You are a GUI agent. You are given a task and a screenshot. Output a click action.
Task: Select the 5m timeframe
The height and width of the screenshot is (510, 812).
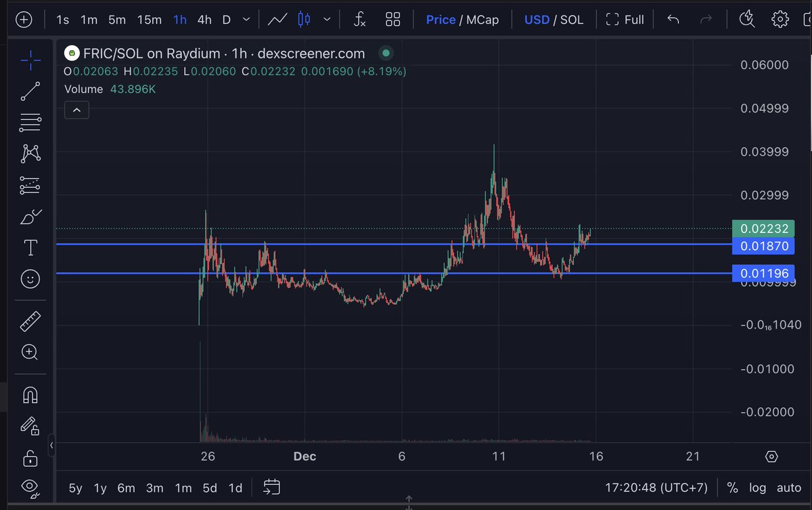pos(117,20)
